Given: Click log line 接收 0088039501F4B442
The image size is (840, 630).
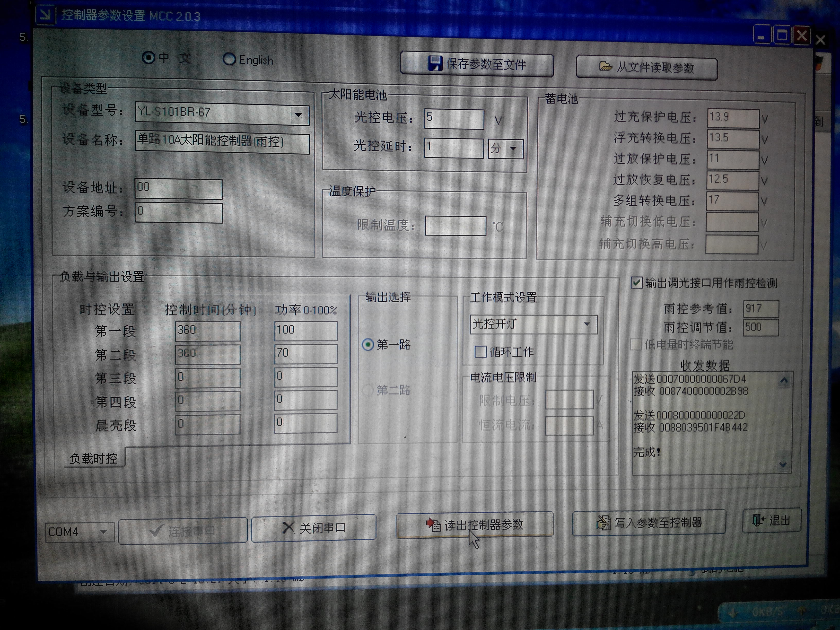Looking at the screenshot, I should pos(690,428).
